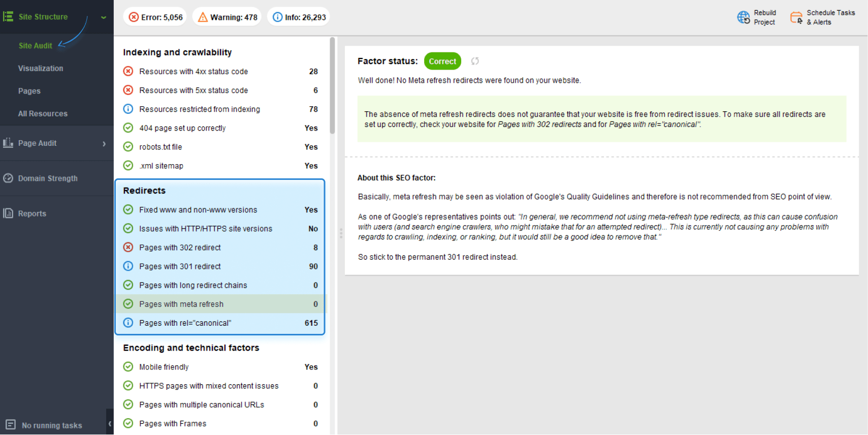The height and width of the screenshot is (435, 868).
Task: Click the count 90 in the 301 redirect row
Action: [x=313, y=266]
